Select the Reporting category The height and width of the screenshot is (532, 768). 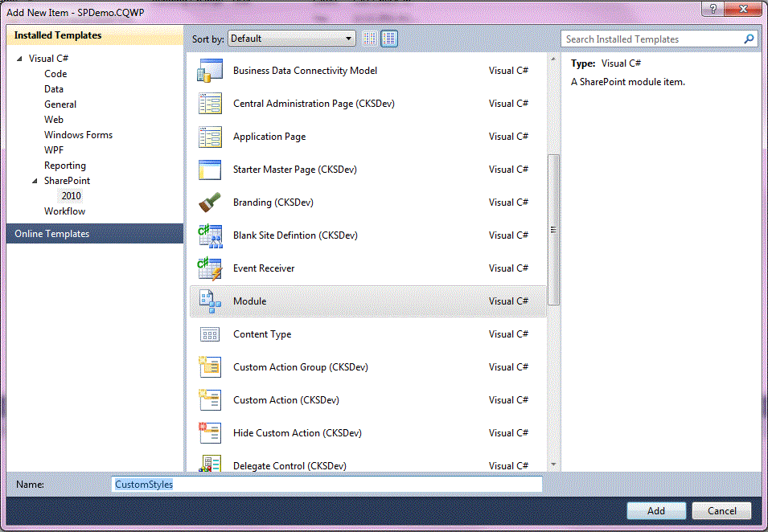pyautogui.click(x=65, y=166)
